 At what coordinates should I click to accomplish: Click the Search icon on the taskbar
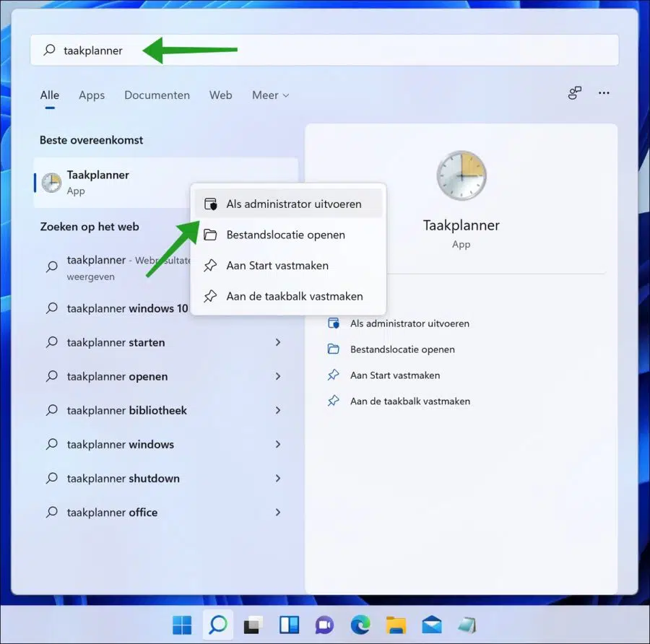pyautogui.click(x=218, y=625)
